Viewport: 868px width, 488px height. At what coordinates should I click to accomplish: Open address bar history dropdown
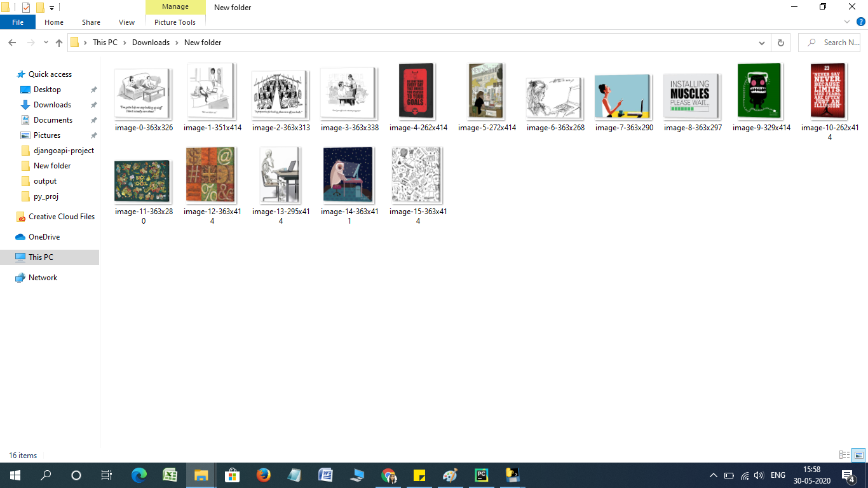click(x=762, y=43)
